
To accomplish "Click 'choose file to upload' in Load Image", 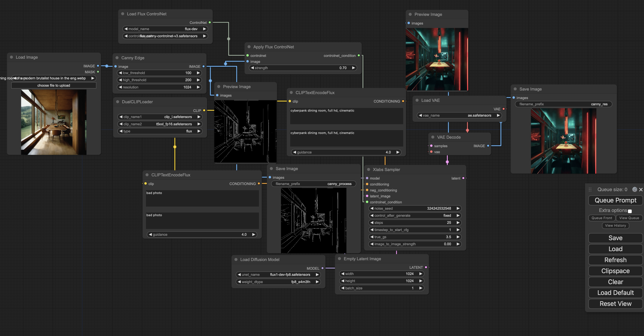I will [x=53, y=85].
